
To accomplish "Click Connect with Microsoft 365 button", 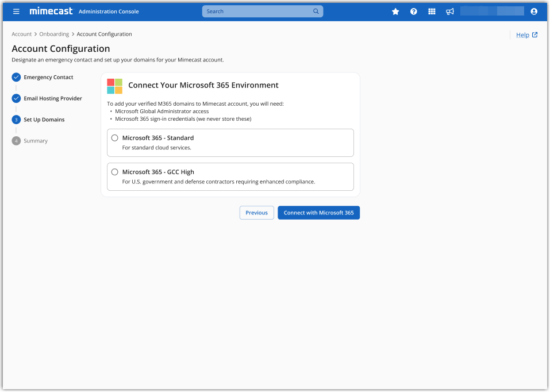I will (x=318, y=213).
